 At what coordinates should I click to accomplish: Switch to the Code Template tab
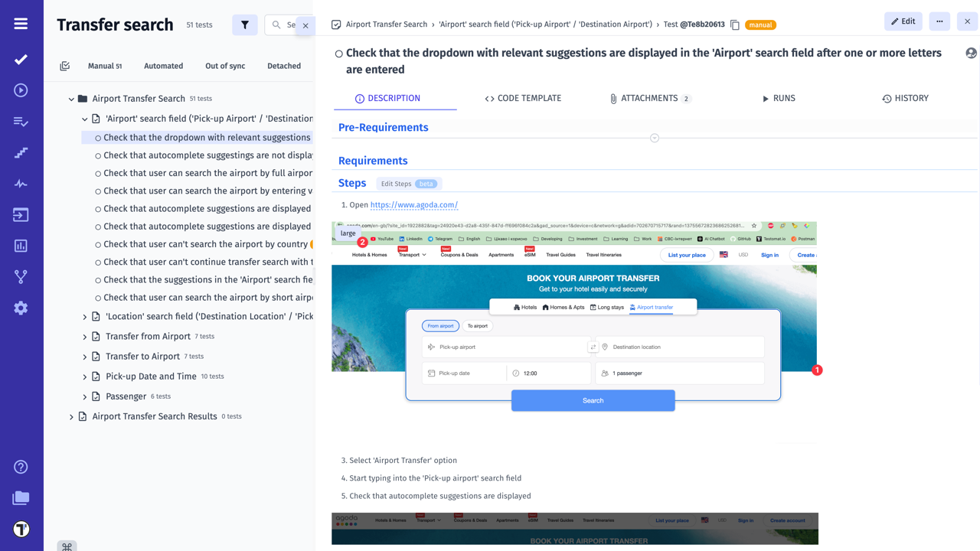(x=523, y=99)
